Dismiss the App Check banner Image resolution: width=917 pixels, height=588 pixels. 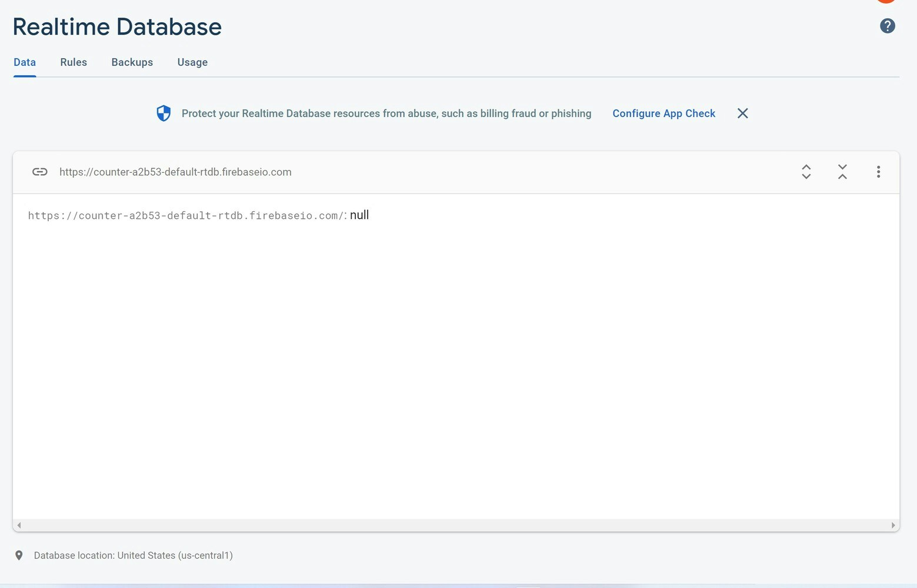click(x=742, y=113)
